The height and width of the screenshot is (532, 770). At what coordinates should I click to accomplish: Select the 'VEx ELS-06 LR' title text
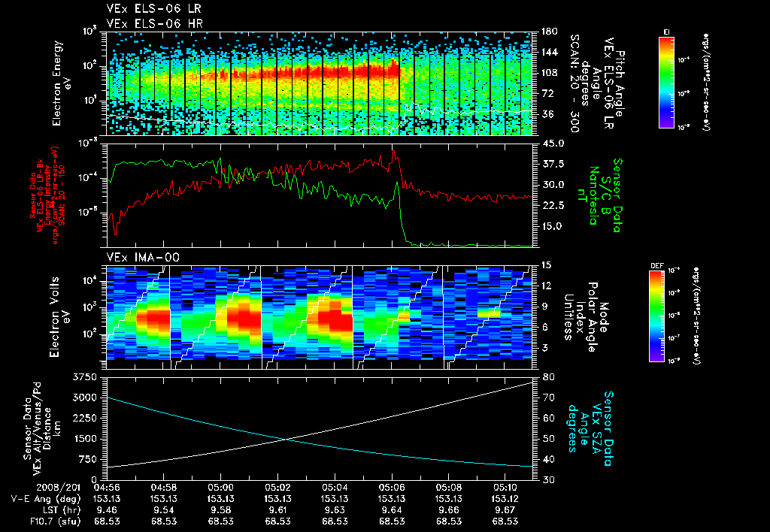coord(153,9)
